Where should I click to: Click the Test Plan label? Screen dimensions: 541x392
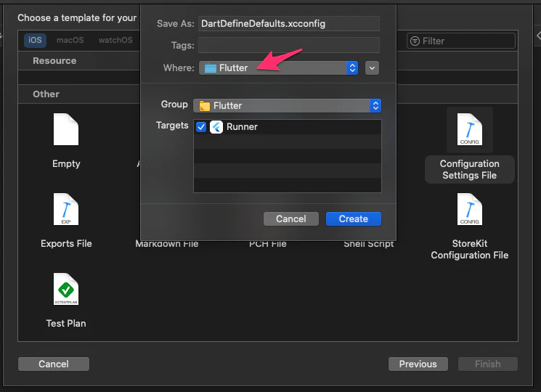tap(66, 323)
